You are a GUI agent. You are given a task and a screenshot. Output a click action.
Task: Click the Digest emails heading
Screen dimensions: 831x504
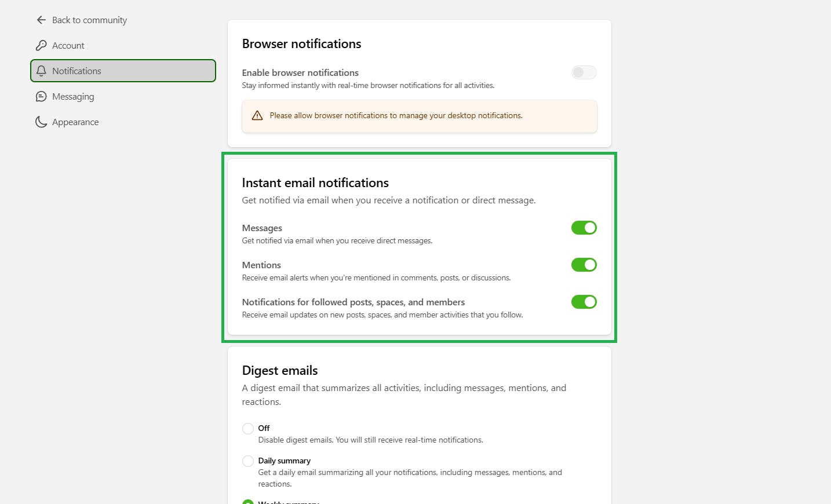coord(280,371)
